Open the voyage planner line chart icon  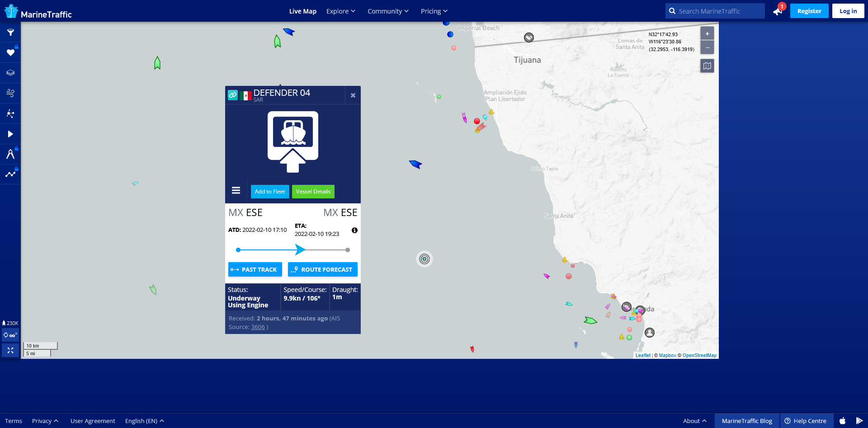(10, 174)
